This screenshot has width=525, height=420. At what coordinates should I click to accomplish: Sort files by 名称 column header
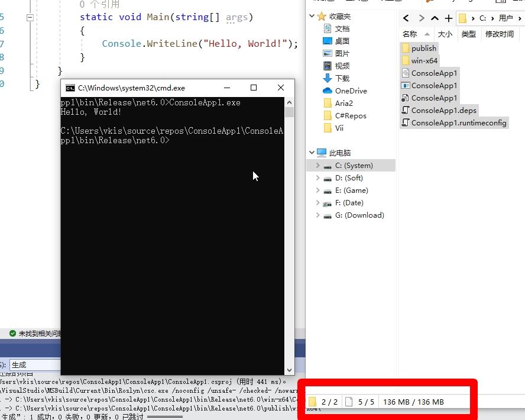click(x=410, y=34)
